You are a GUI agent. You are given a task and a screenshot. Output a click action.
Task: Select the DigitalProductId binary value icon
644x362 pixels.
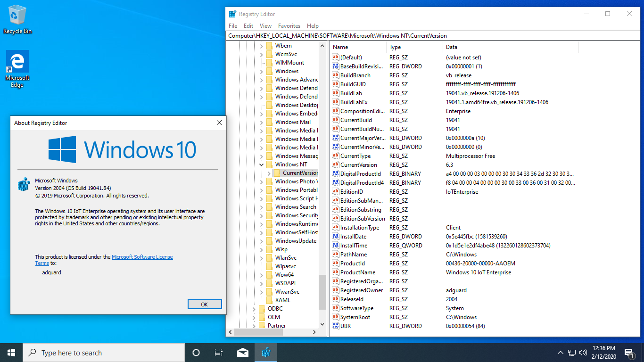[x=336, y=174]
